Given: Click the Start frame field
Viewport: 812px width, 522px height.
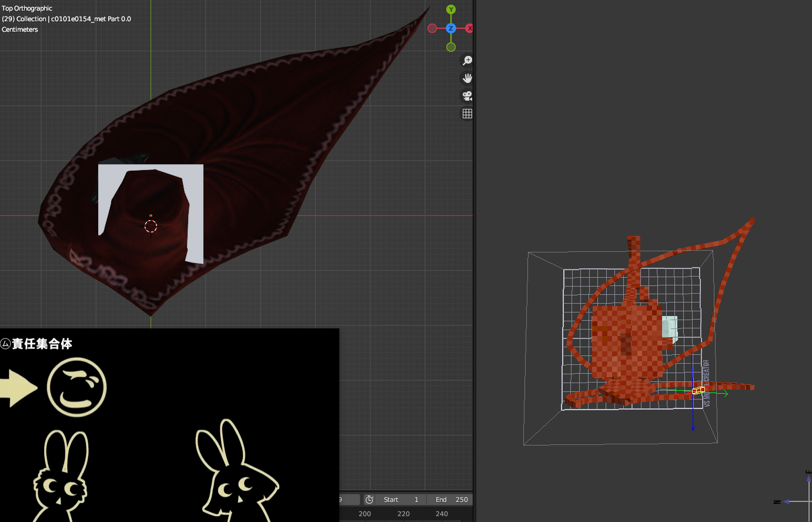Looking at the screenshot, I should 402,500.
